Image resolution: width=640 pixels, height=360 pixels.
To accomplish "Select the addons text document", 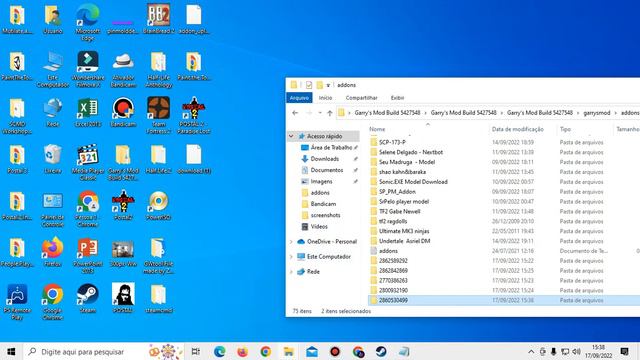I will [x=388, y=251].
